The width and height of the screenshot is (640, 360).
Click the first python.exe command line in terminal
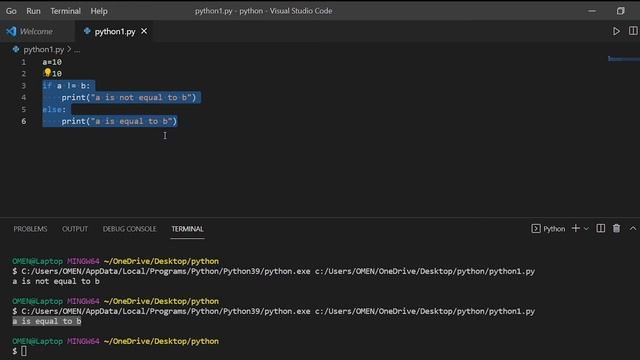[x=273, y=271]
